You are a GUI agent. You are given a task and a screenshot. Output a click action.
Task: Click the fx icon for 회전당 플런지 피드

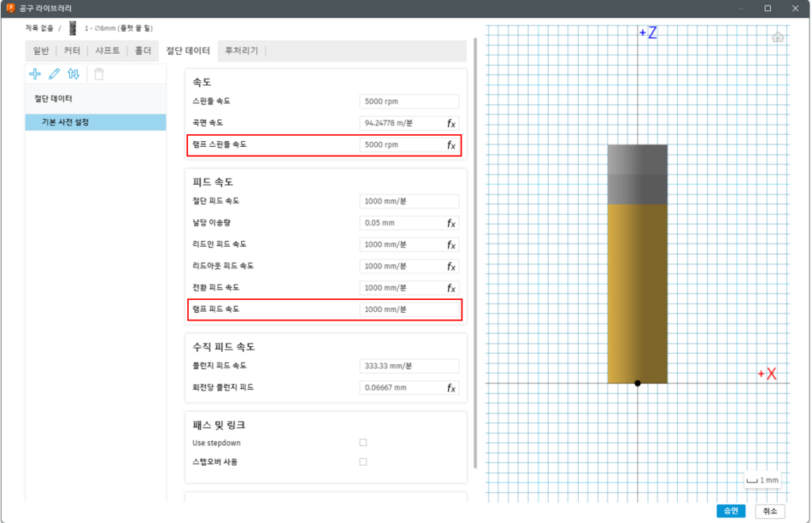tap(451, 388)
